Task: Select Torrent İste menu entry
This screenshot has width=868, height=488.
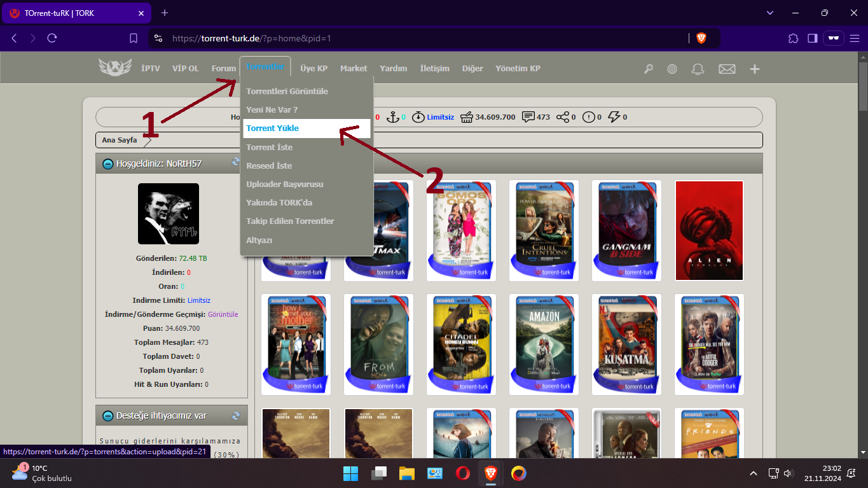Action: click(x=270, y=147)
